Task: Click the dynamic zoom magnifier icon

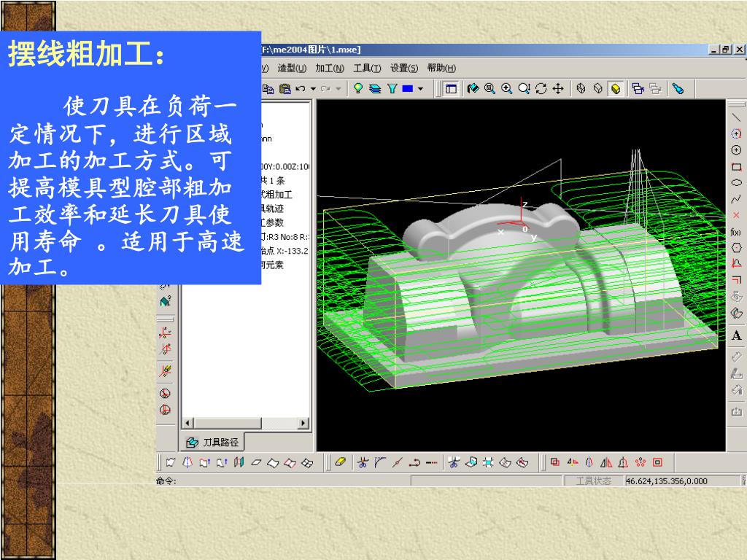Action: pyautogui.click(x=524, y=88)
